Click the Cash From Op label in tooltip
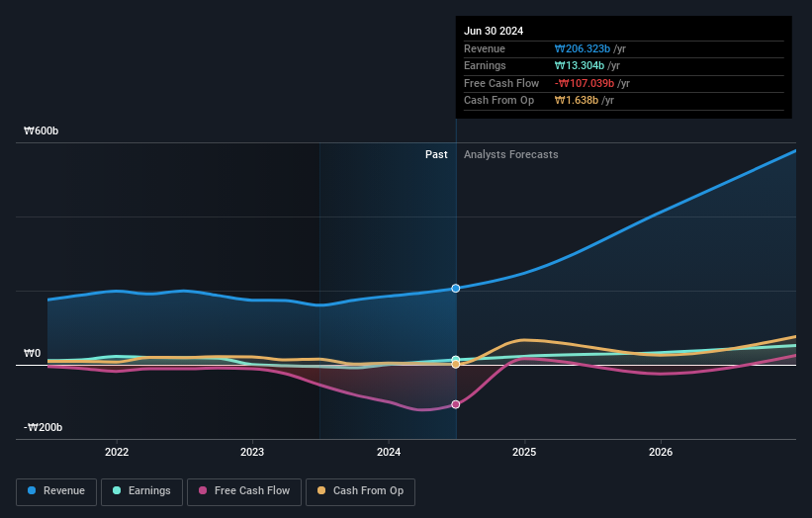The height and width of the screenshot is (518, 812). [498, 101]
